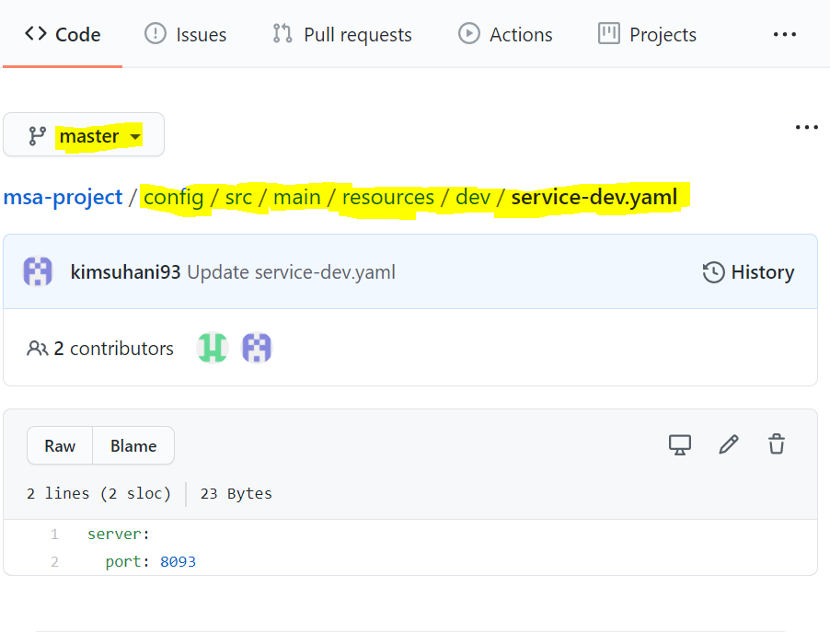This screenshot has height=644, width=830.
Task: Click kimsuhani93 commit author avatar
Action: click(38, 271)
